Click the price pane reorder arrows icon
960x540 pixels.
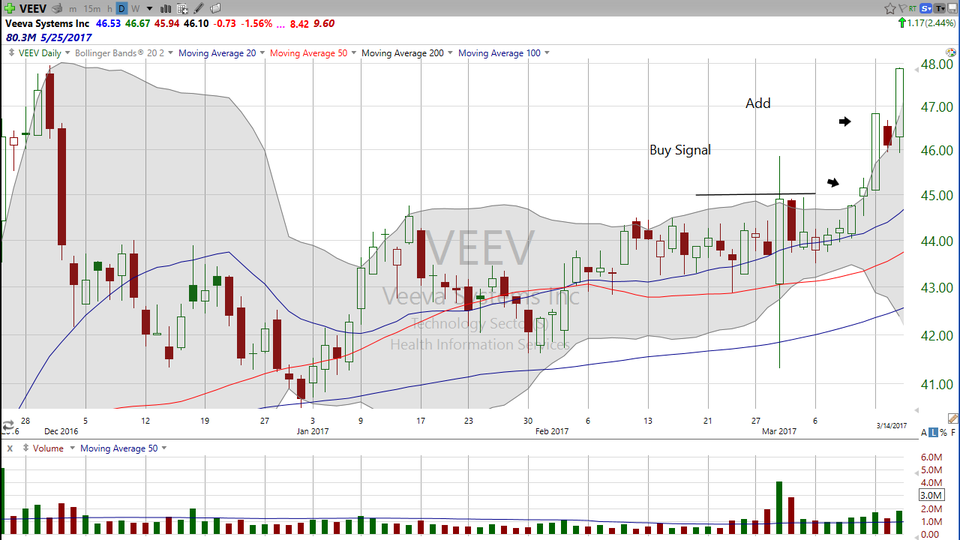[x=11, y=53]
